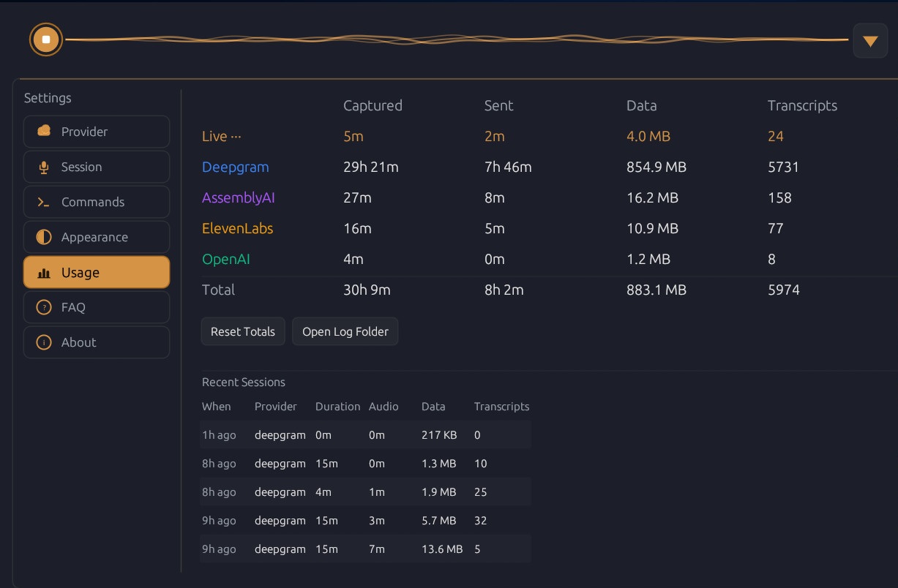The image size is (898, 588).
Task: Click the Usage bar chart icon
Action: (44, 272)
